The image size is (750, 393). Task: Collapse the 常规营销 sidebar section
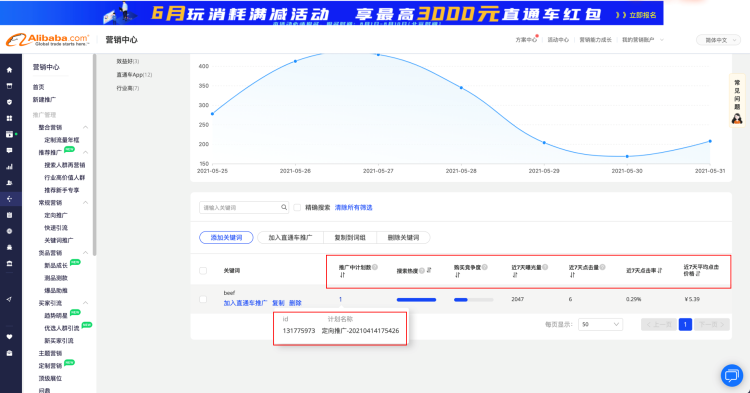[x=85, y=203]
